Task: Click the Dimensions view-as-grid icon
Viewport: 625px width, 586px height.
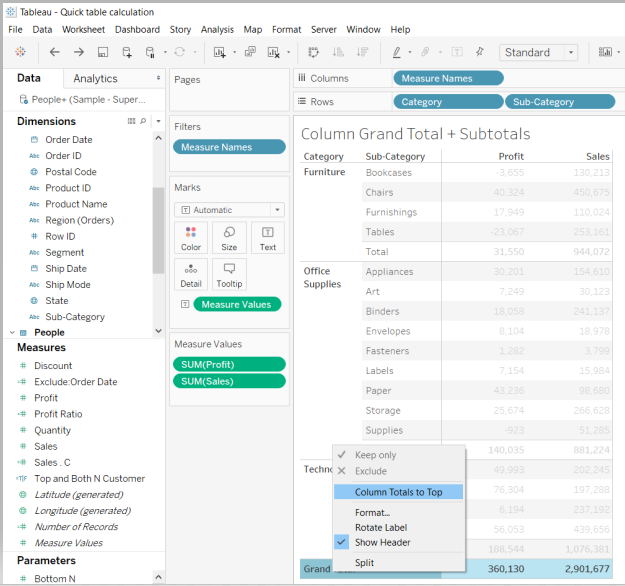Action: click(x=131, y=121)
